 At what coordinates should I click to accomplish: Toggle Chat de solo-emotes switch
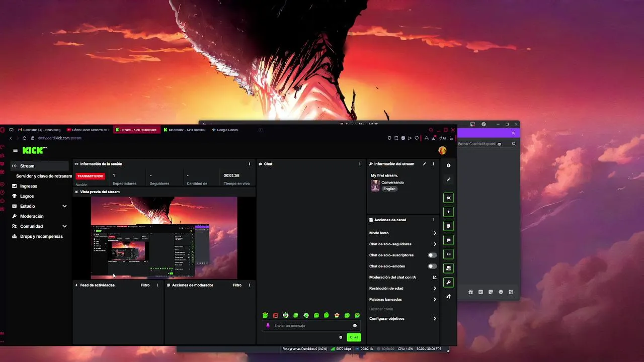click(432, 266)
